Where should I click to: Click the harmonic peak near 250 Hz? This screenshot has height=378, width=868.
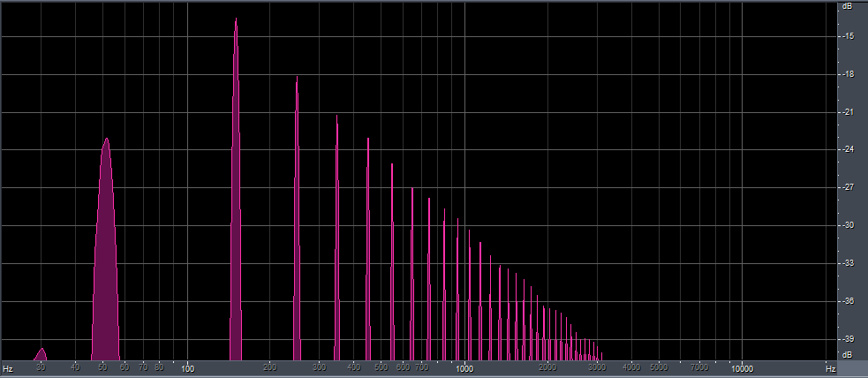[297, 218]
